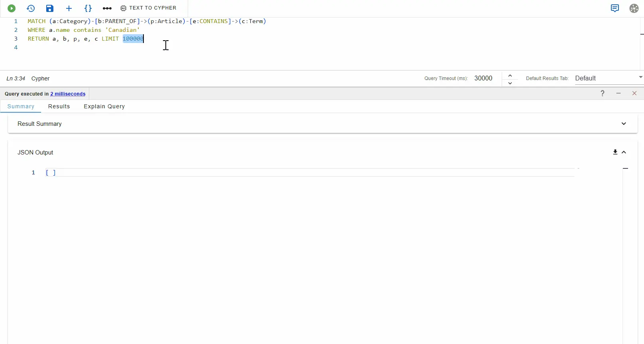Switch to the Results tab

[x=59, y=106]
